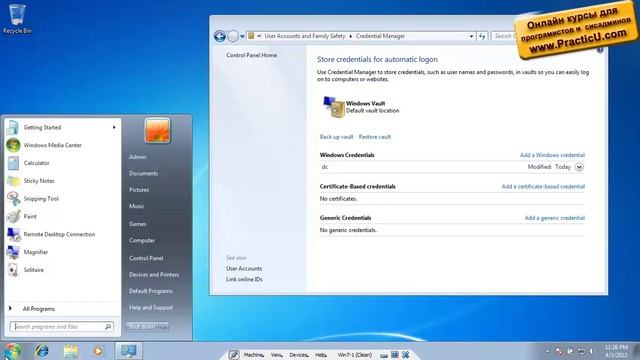Screen dimensions: 640x360
Task: Click the Back arrow in Credential Manager
Action: (x=220, y=36)
